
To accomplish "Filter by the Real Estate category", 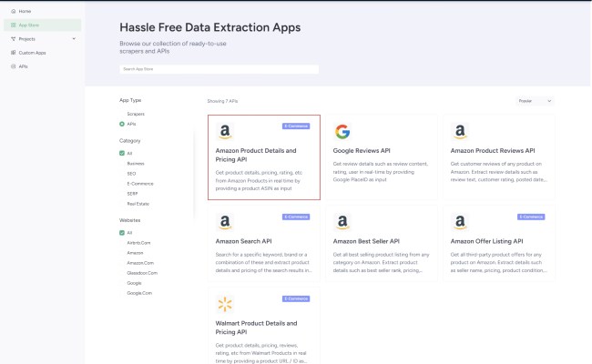I will point(138,204).
